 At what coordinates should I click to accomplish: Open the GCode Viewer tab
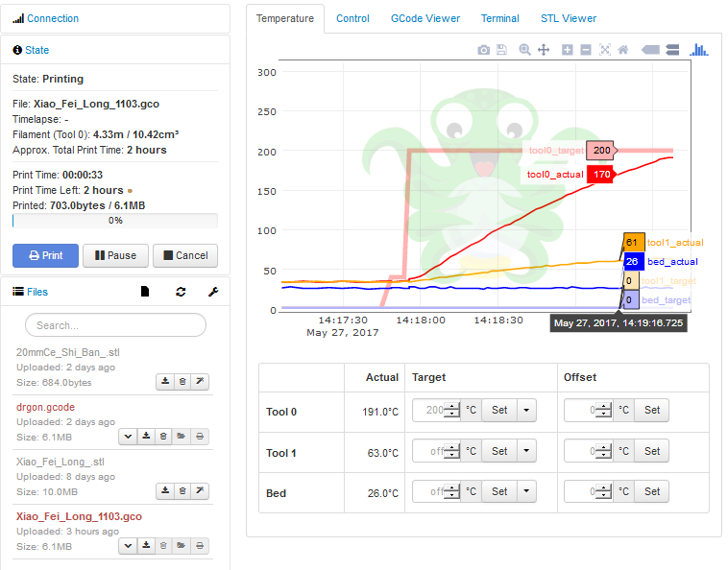click(x=425, y=18)
